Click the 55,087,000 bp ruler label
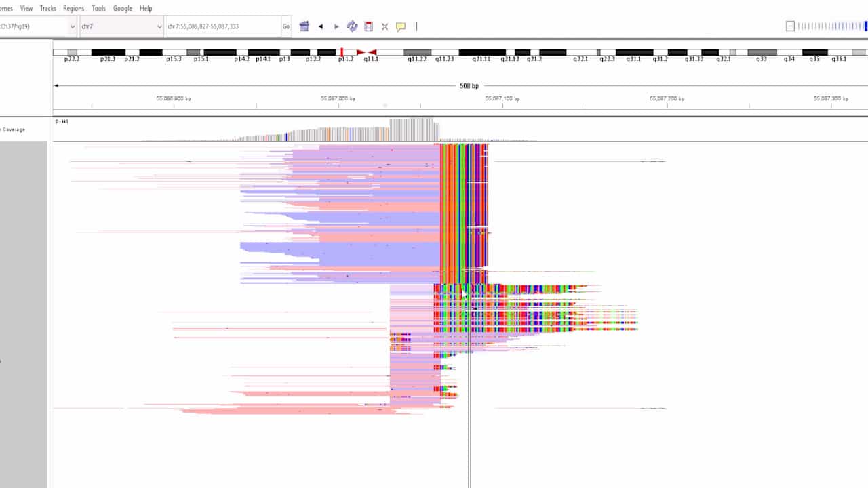The width and height of the screenshot is (868, 488). coord(338,99)
